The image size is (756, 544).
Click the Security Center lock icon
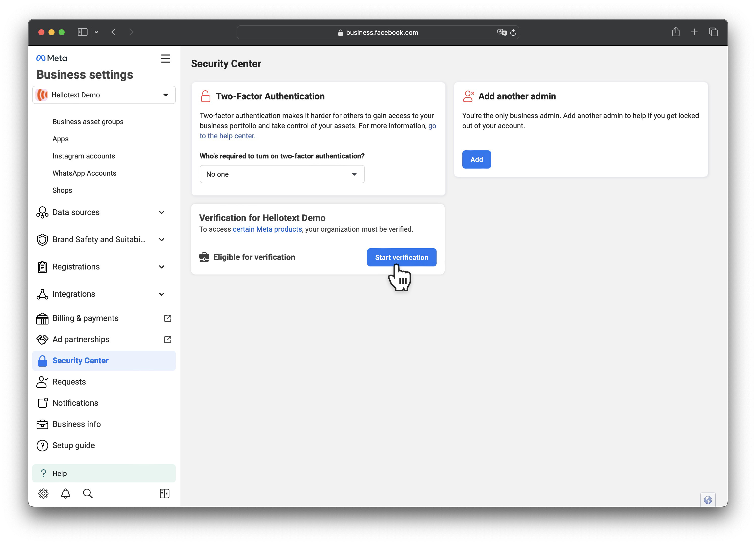pos(42,361)
